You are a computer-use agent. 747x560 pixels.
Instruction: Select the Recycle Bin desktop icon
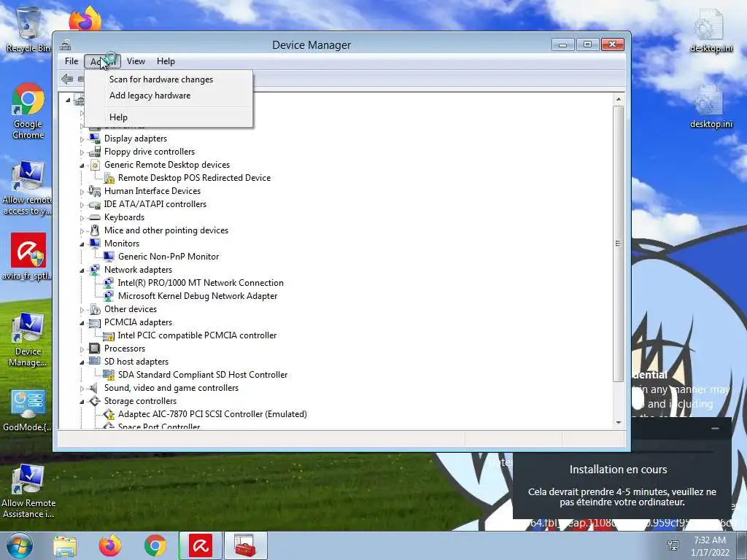[x=28, y=29]
